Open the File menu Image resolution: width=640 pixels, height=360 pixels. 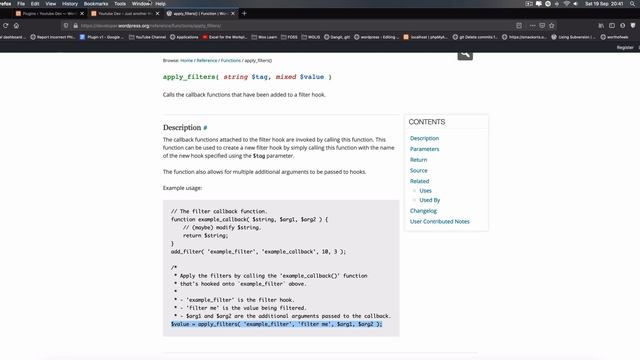tap(21, 4)
